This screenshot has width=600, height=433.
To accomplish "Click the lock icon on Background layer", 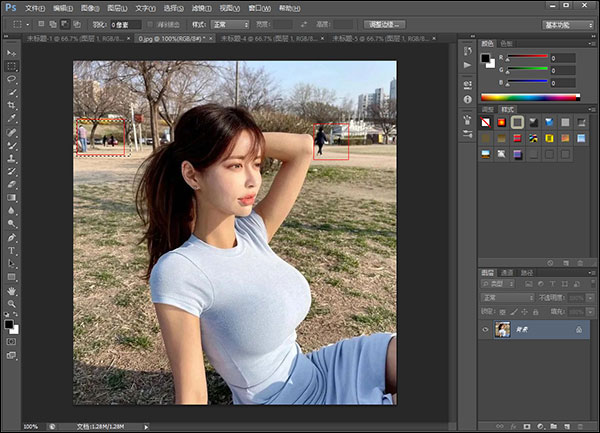I will tap(579, 329).
